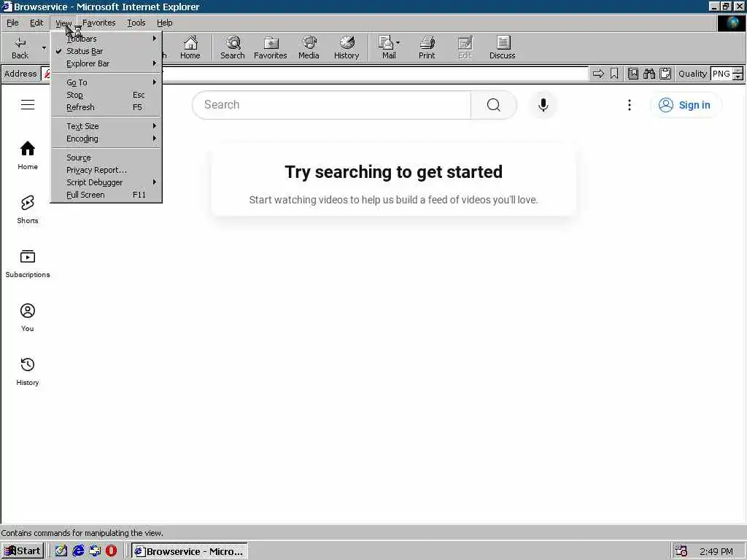Screen dimensions: 747x560
Task: Click the Internet Explorer quick launch icon
Action: click(78, 551)
